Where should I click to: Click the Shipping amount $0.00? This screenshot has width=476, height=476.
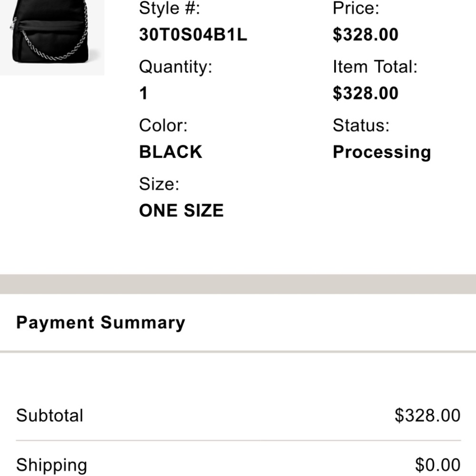point(437,465)
